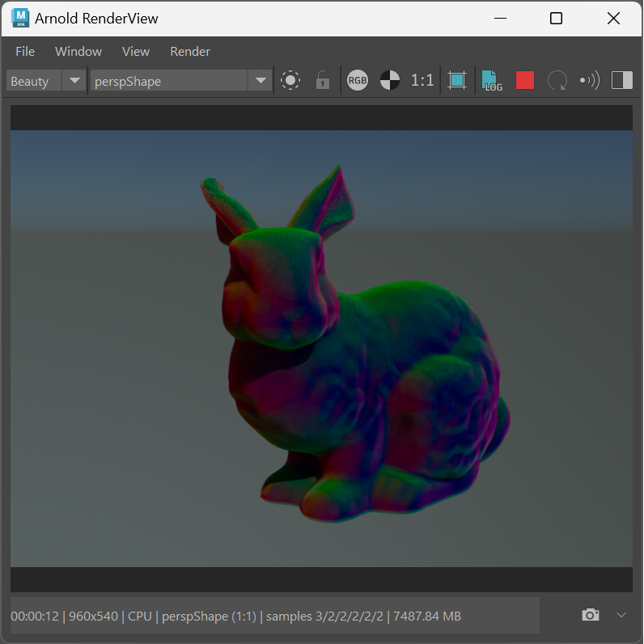The image size is (644, 644).
Task: Open the Window menu
Action: click(78, 52)
